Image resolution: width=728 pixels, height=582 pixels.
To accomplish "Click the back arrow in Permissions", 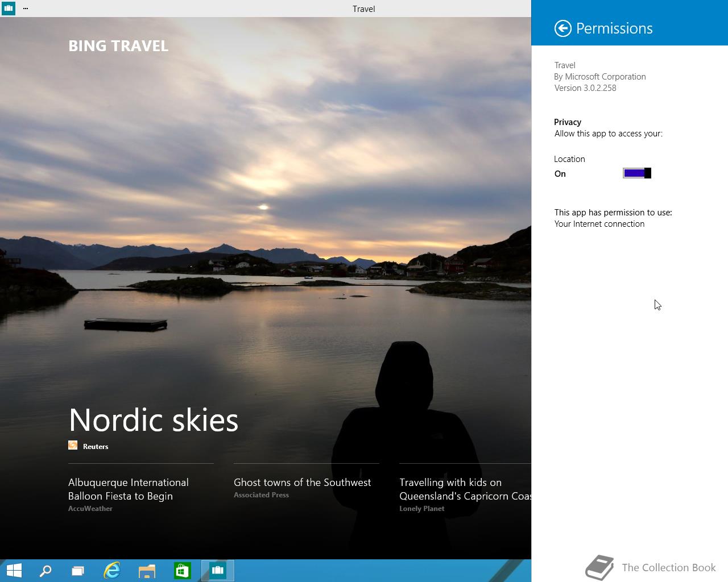I will pos(562,28).
